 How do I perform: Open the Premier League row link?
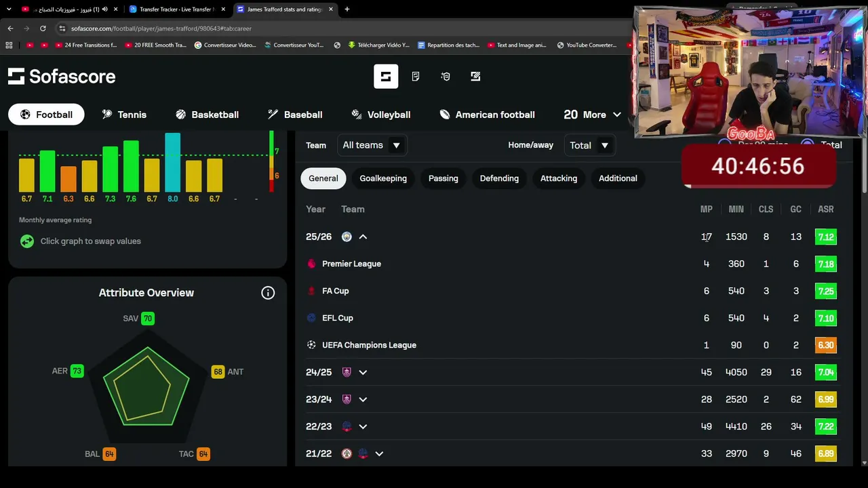pyautogui.click(x=351, y=264)
